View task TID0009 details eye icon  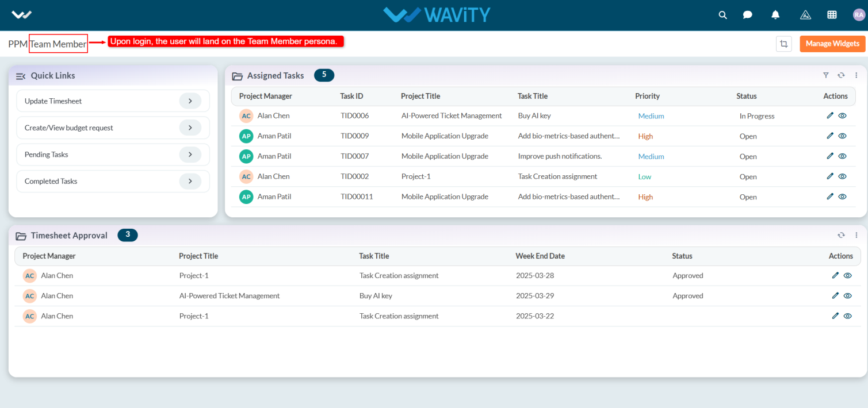coord(842,136)
